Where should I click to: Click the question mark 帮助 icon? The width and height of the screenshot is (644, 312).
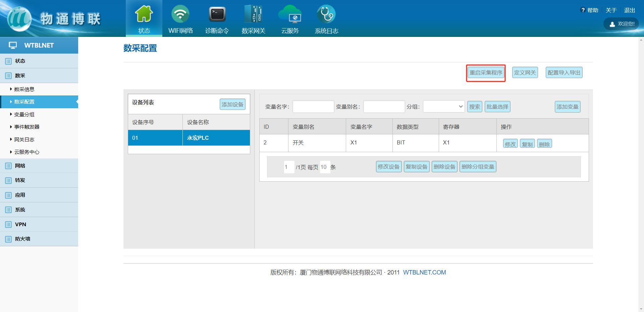click(583, 10)
